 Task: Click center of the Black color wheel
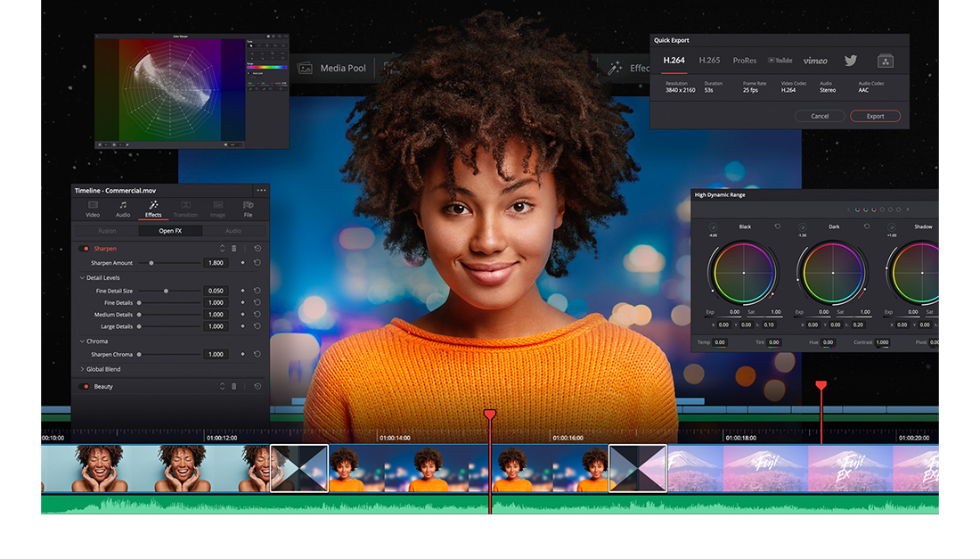tap(743, 273)
